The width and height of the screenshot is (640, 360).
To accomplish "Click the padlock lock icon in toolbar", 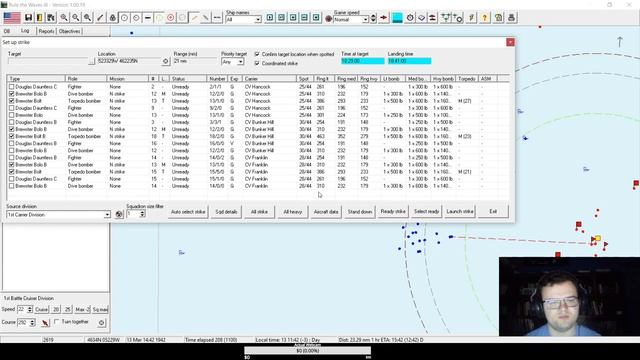I will point(113,18).
